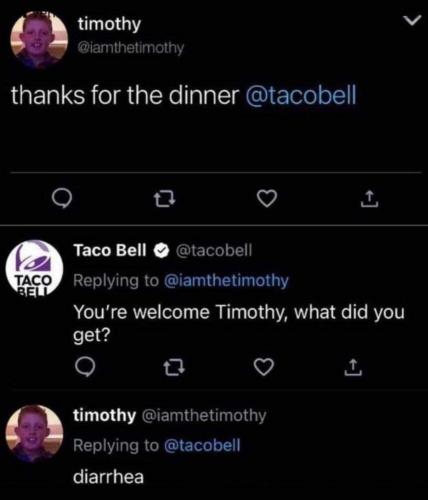Reply to Taco Bell's tweet
Image resolution: width=428 pixels, height=500 pixels.
(x=85, y=367)
